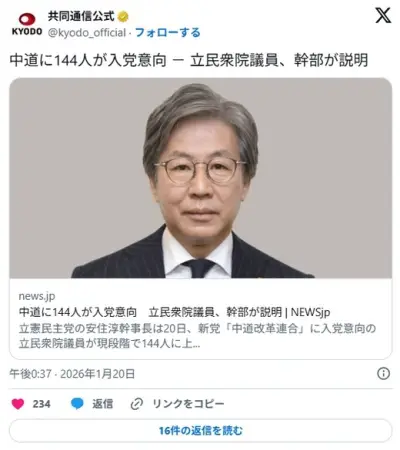Click the blue reply bubble icon
Screen dimensions: 400x450
[77, 404]
